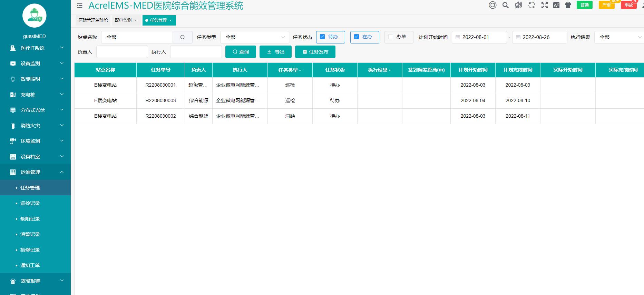The width and height of the screenshot is (644, 295).
Task: Expand 设备监测 chevron
Action: pyautogui.click(x=62, y=63)
